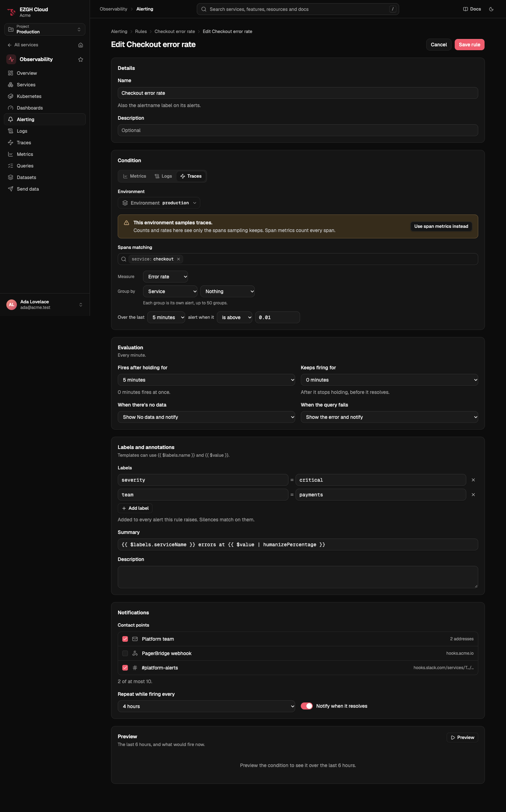Delete the team label row
The width and height of the screenshot is (506, 812).
pyautogui.click(x=473, y=495)
